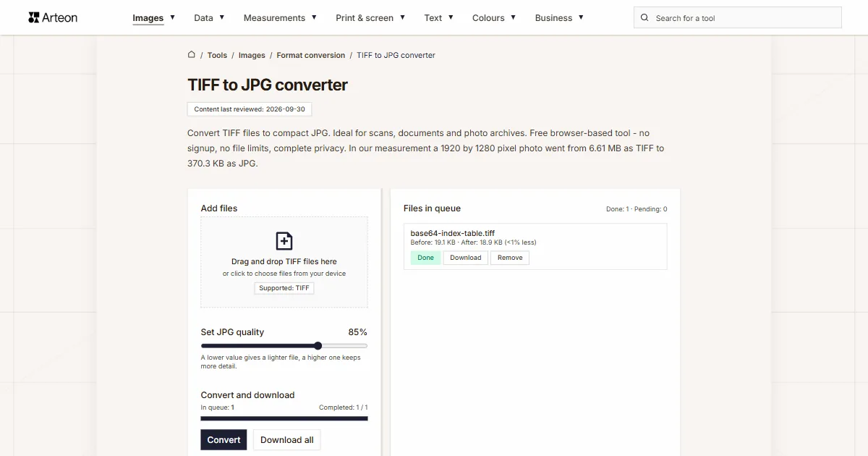Viewport: 868px width, 456px height.
Task: Expand the Colours dropdown arrow
Action: pos(513,17)
